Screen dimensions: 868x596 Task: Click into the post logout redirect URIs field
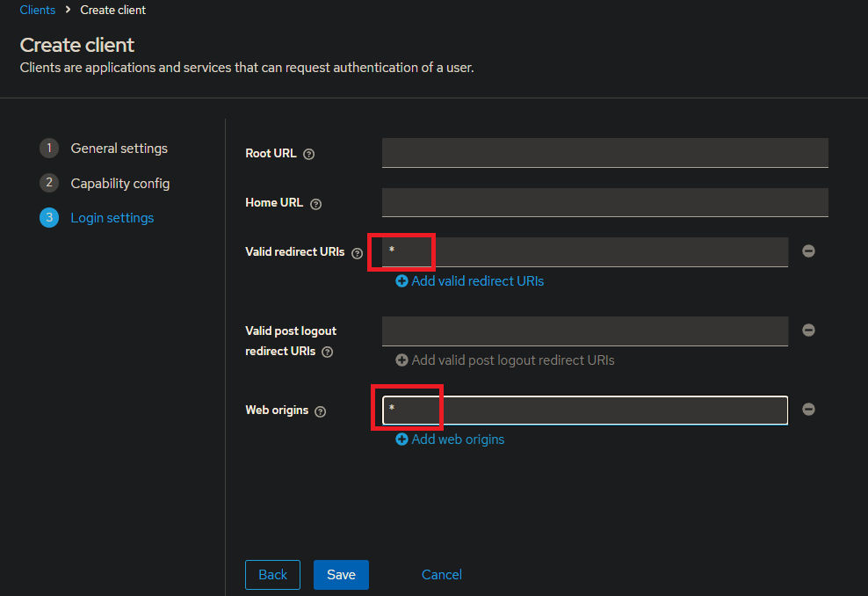(585, 331)
